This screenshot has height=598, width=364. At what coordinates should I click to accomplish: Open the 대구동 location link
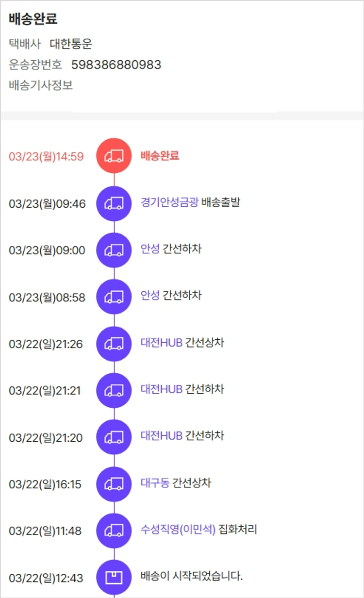[155, 483]
